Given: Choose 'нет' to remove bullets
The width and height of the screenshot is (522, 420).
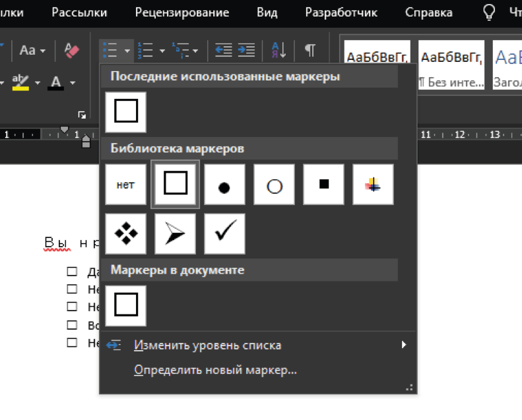Looking at the screenshot, I should point(126,185).
